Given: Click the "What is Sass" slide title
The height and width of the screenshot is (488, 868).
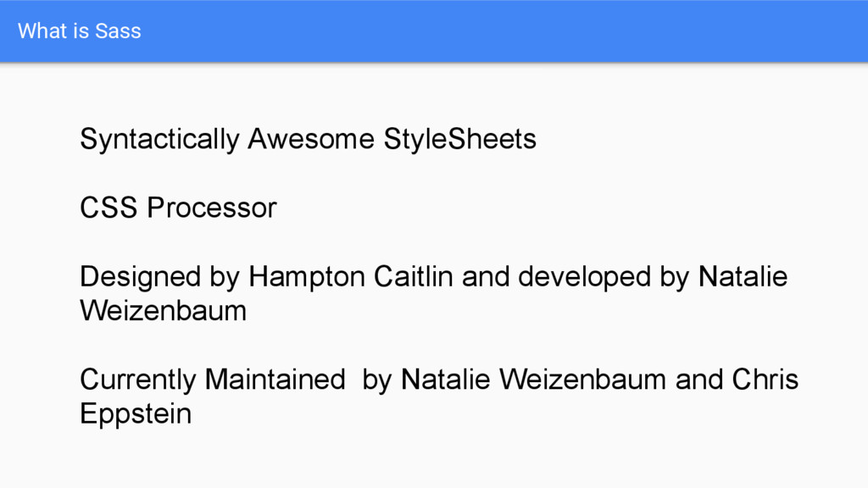Looking at the screenshot, I should [x=79, y=31].
